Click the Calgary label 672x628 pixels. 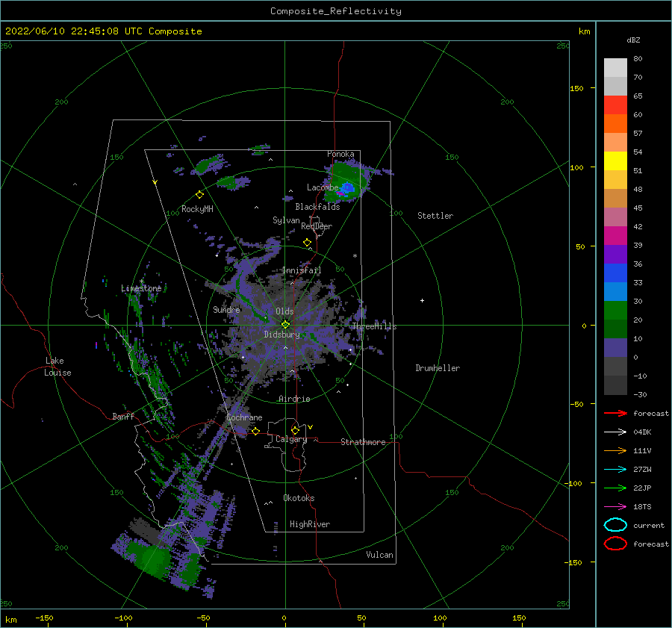(x=291, y=439)
